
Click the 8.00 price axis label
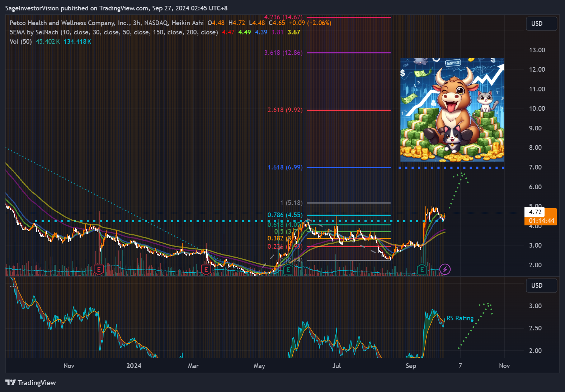pos(535,148)
